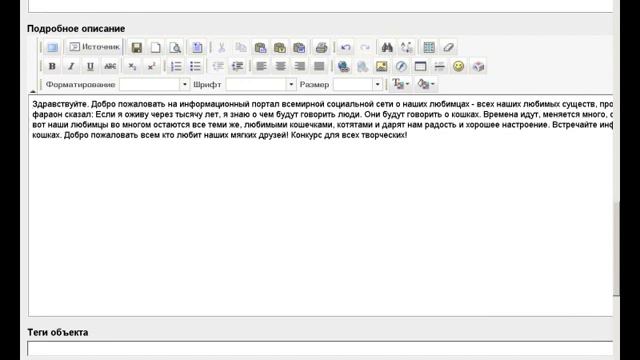Image resolution: width=640 pixels, height=360 pixels.
Task: Click the Increase Indent icon
Action: coord(237,66)
